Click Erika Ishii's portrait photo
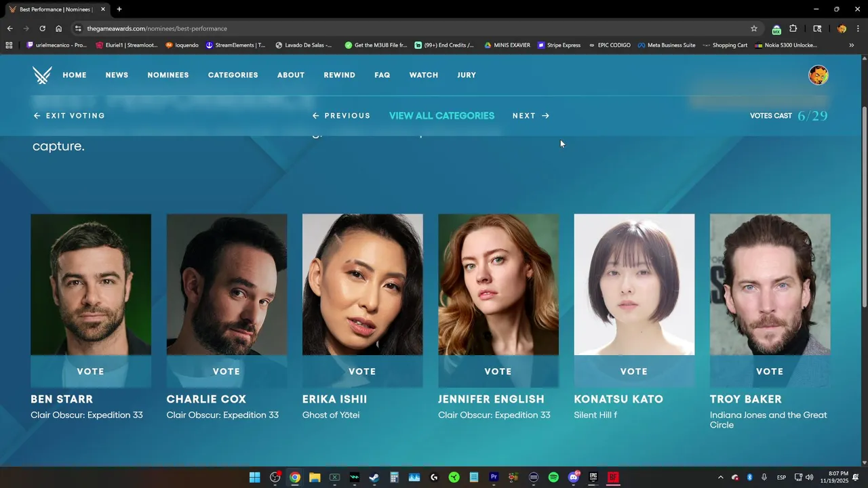This screenshot has width=868, height=488. coord(362,285)
